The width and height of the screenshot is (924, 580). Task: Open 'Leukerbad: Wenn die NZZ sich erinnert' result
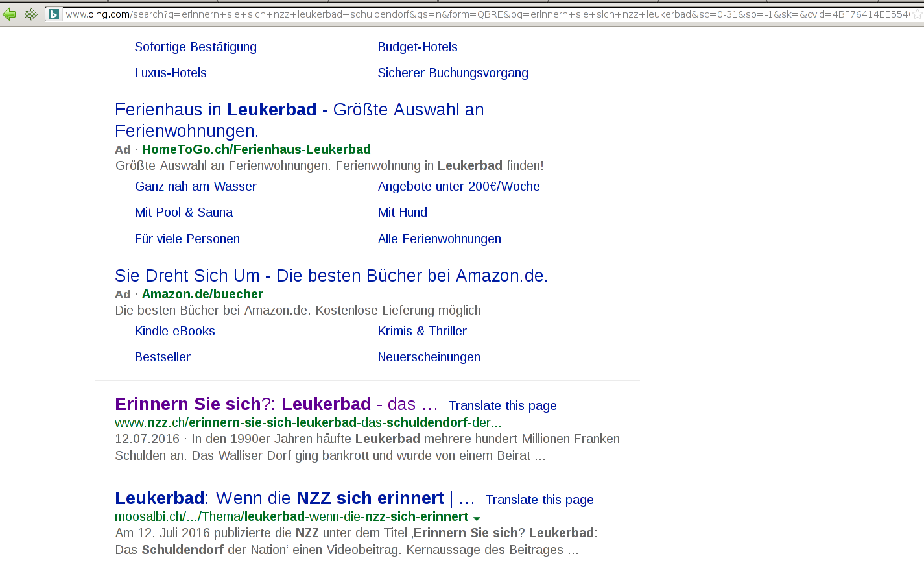294,498
